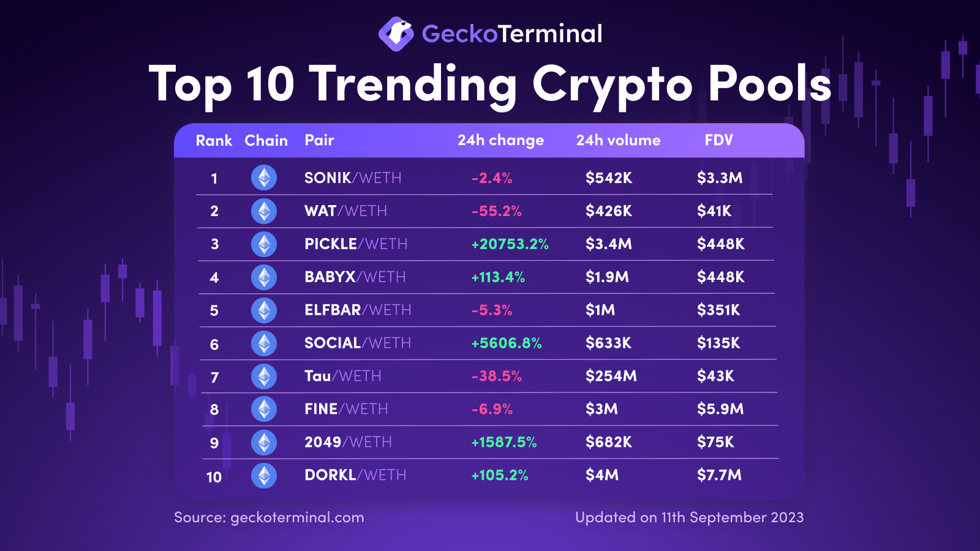This screenshot has width=980, height=551.
Task: Select the FDV column header
Action: coord(718,140)
